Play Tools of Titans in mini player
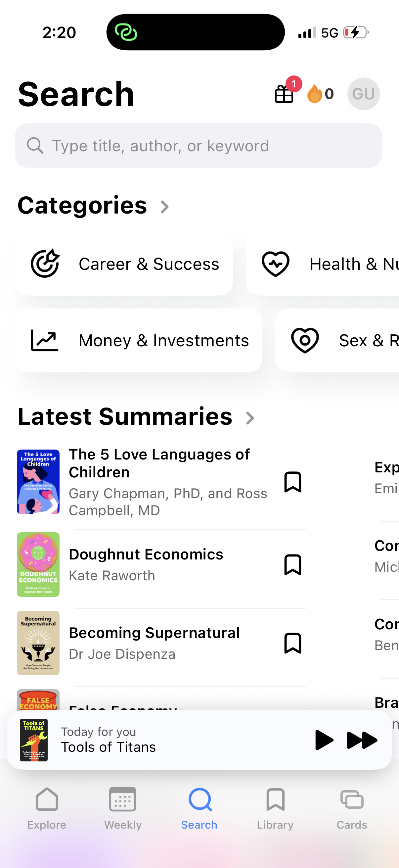The width and height of the screenshot is (399, 868). pyautogui.click(x=324, y=740)
